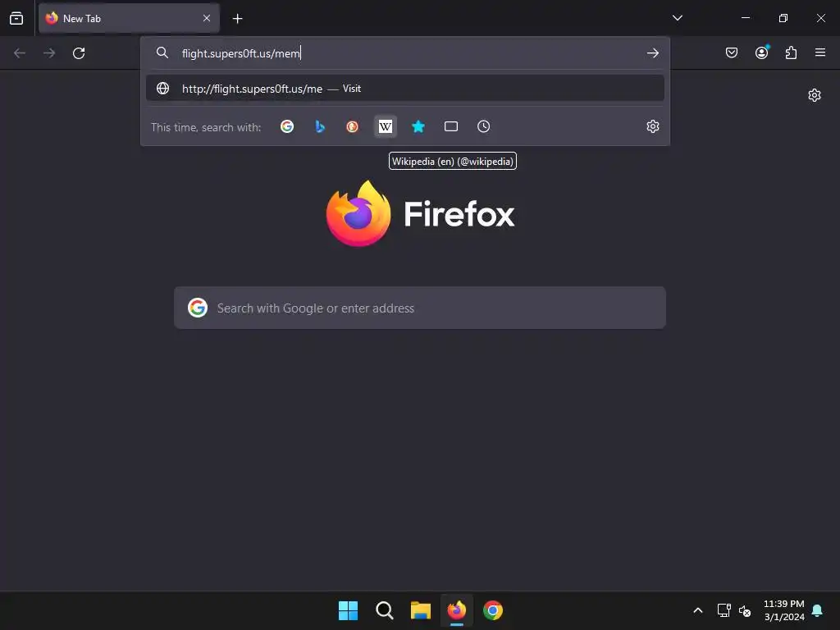Minimize the Firefox window
Viewport: 840px width, 630px height.
pos(745,18)
